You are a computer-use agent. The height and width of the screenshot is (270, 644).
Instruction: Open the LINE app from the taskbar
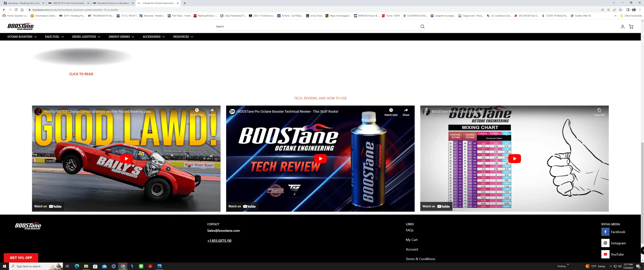coord(141,266)
